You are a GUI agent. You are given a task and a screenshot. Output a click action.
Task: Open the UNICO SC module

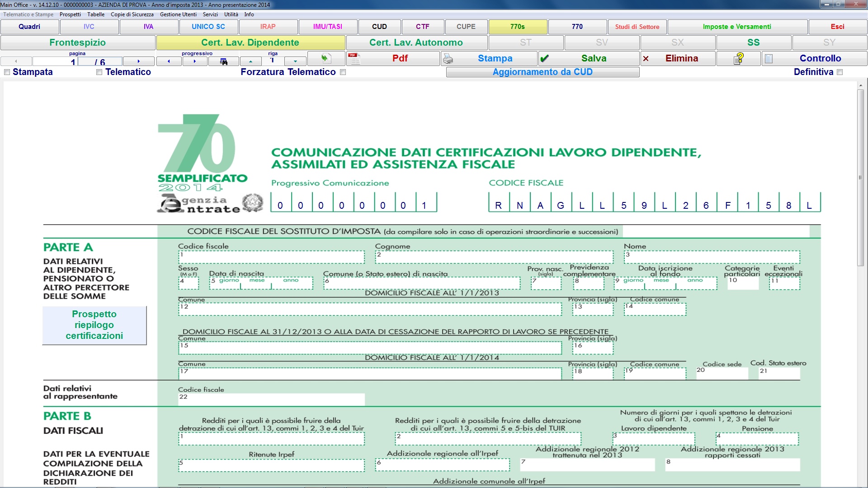click(208, 27)
